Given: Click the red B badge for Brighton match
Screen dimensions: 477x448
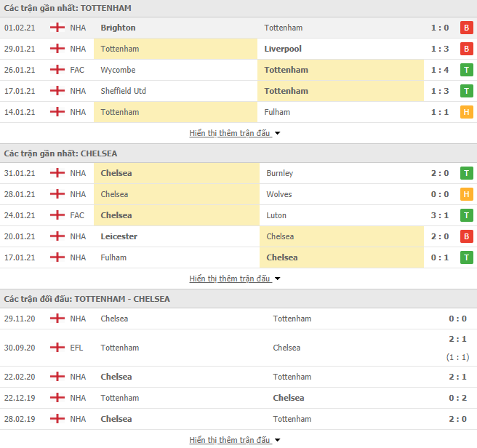Looking at the screenshot, I should click(x=466, y=28).
